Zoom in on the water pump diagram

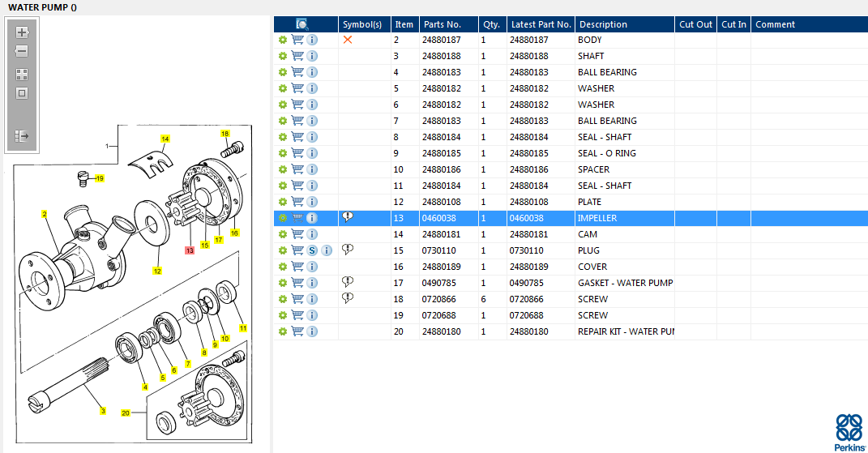pyautogui.click(x=22, y=32)
